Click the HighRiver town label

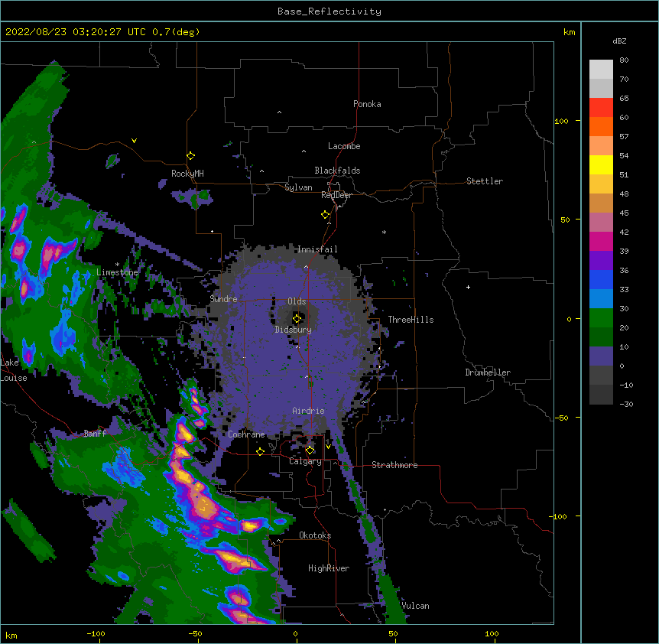coord(329,568)
